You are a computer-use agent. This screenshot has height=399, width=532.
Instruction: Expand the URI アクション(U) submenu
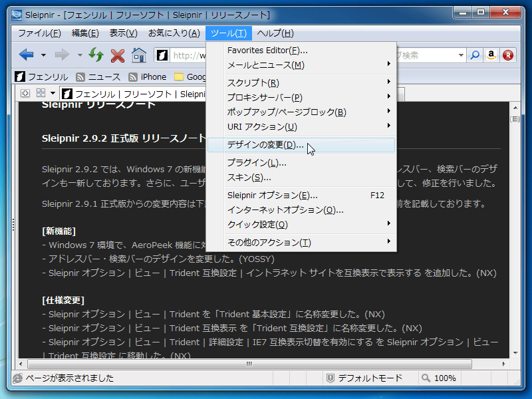[x=301, y=126]
